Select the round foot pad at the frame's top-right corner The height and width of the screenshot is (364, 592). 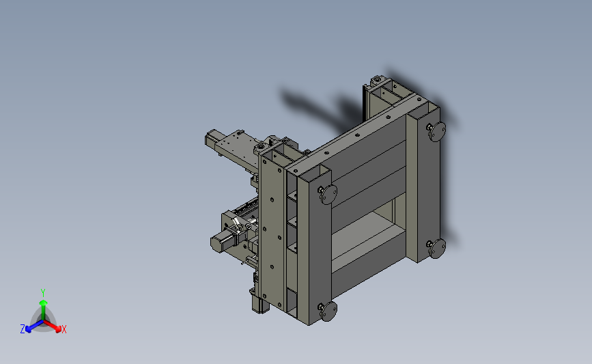click(438, 132)
